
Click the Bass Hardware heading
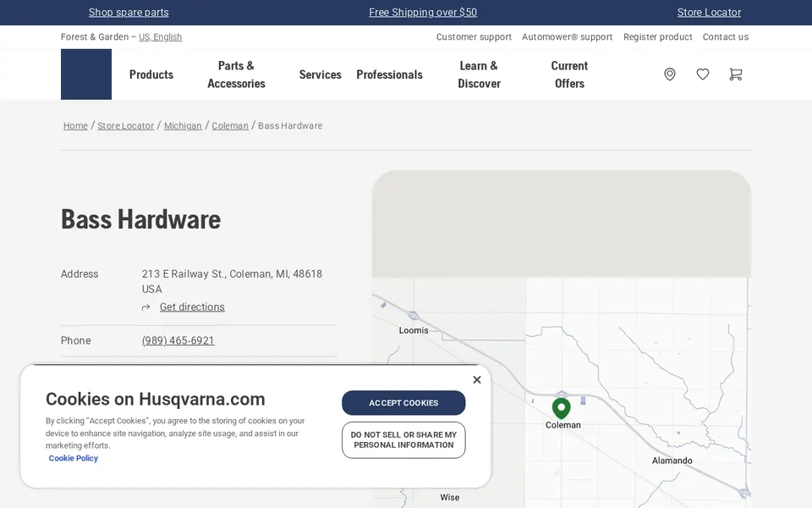(141, 219)
